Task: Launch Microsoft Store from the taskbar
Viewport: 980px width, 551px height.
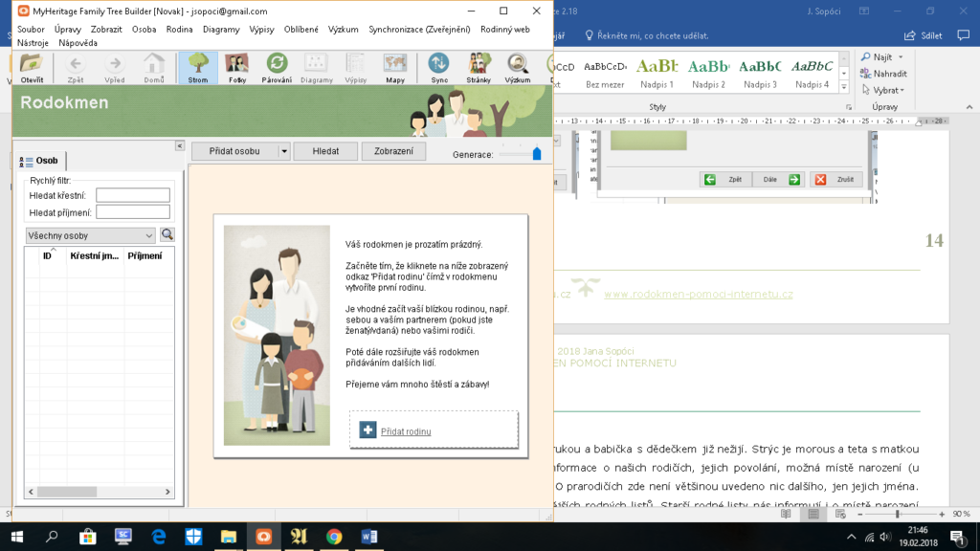Action: [x=87, y=537]
